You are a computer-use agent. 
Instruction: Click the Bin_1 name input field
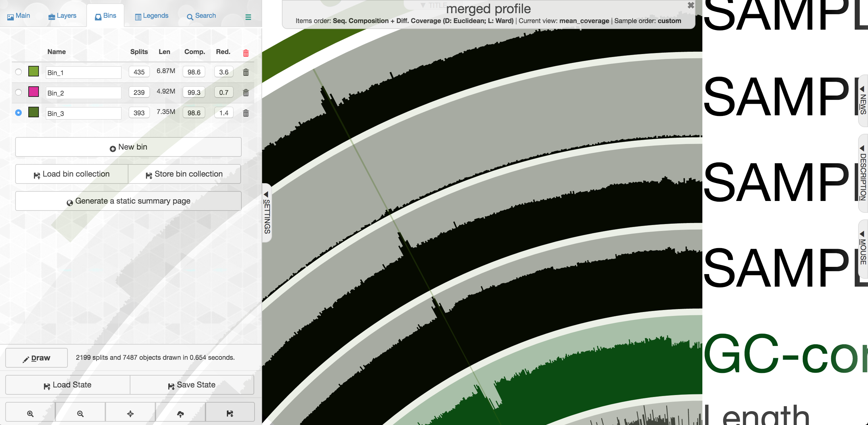tap(83, 72)
